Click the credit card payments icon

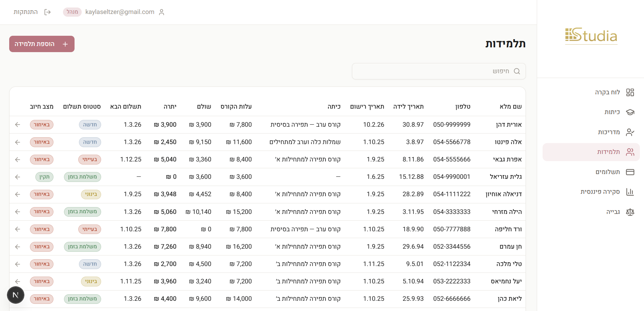[630, 172]
